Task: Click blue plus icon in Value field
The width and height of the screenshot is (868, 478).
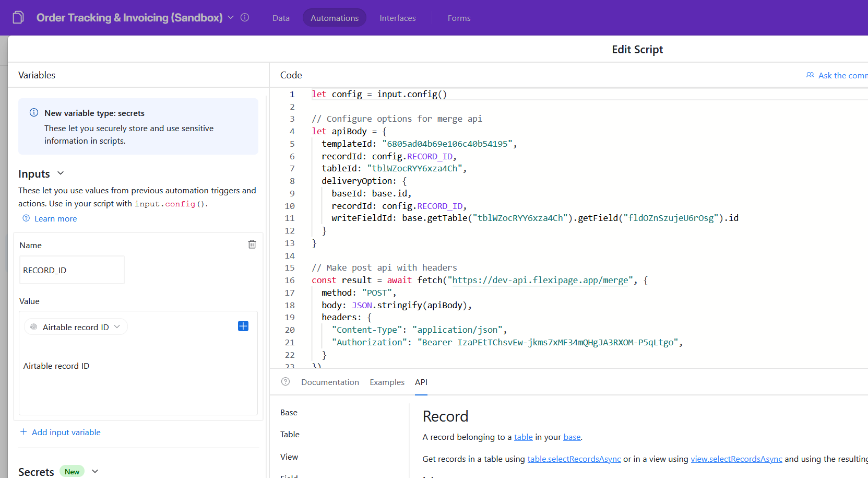Action: [x=243, y=326]
